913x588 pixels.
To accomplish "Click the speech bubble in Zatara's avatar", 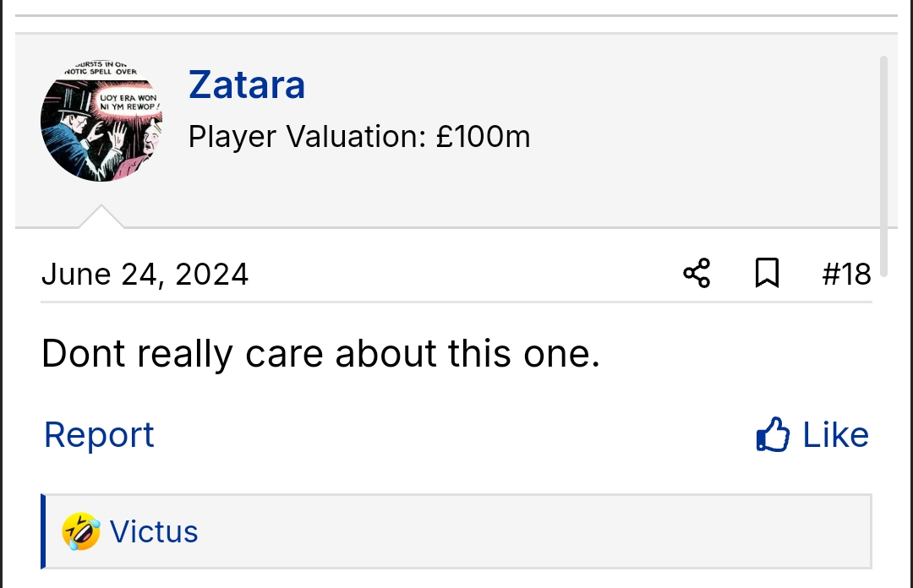I will pos(128,103).
